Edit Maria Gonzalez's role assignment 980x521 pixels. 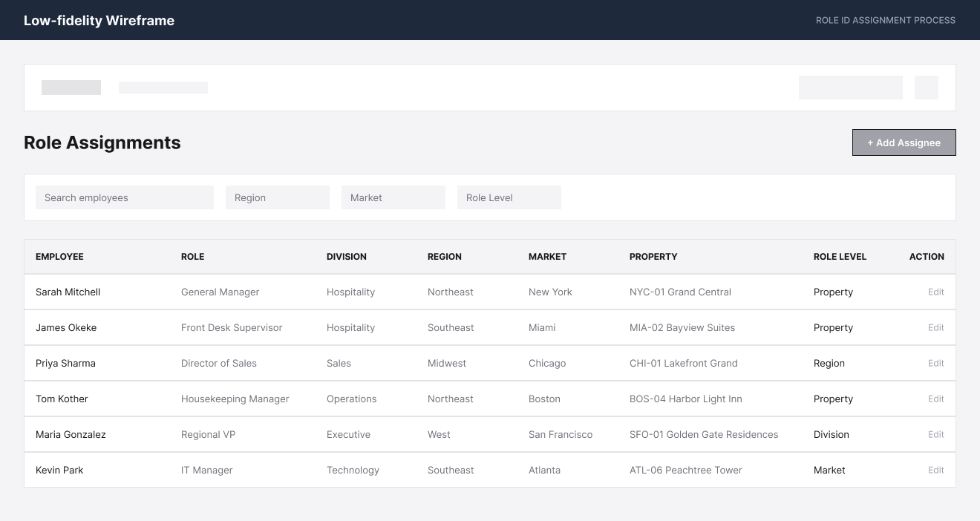tap(936, 434)
